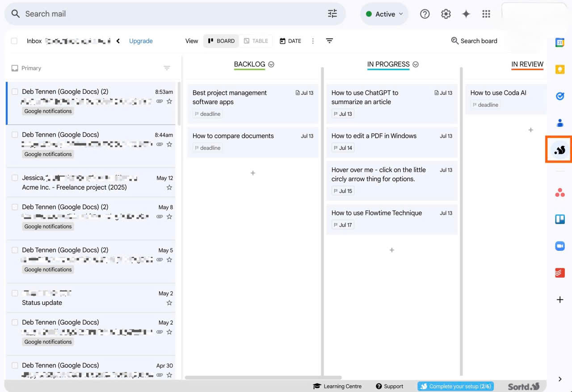Select the 8:44am Deb Tennen email checkbox
This screenshot has width=572, height=392.
pyautogui.click(x=15, y=135)
